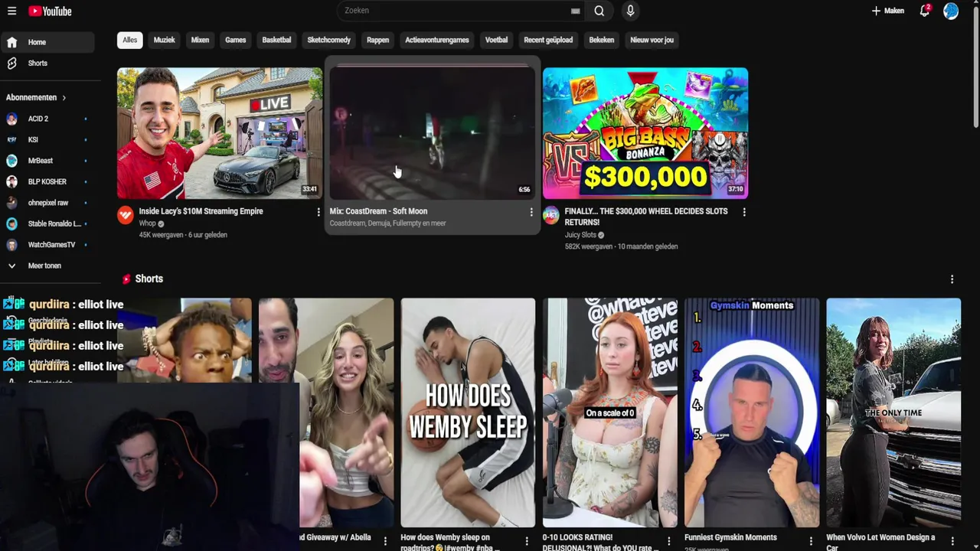Open options for Giveaway w/ Abella short
This screenshot has width=980, height=551.
click(x=385, y=541)
